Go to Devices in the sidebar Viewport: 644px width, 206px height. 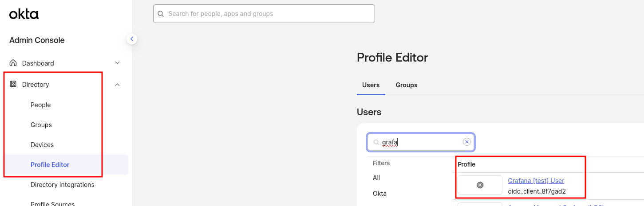42,145
